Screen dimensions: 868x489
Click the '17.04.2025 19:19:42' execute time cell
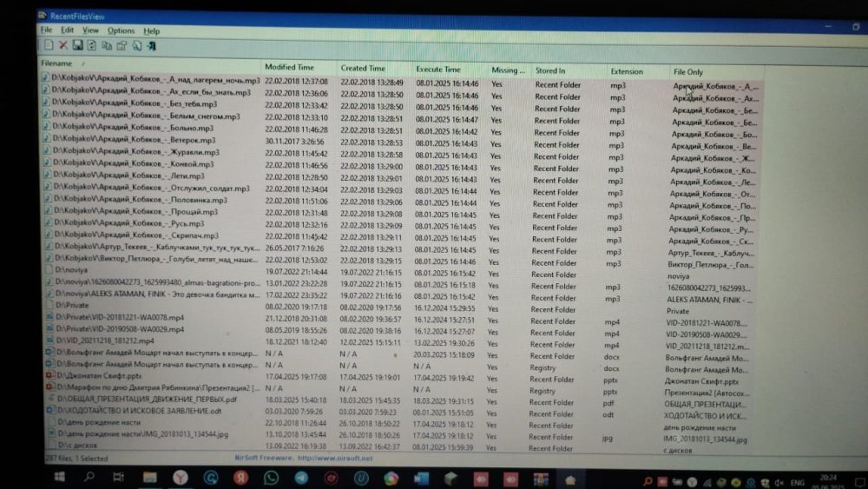[444, 378]
